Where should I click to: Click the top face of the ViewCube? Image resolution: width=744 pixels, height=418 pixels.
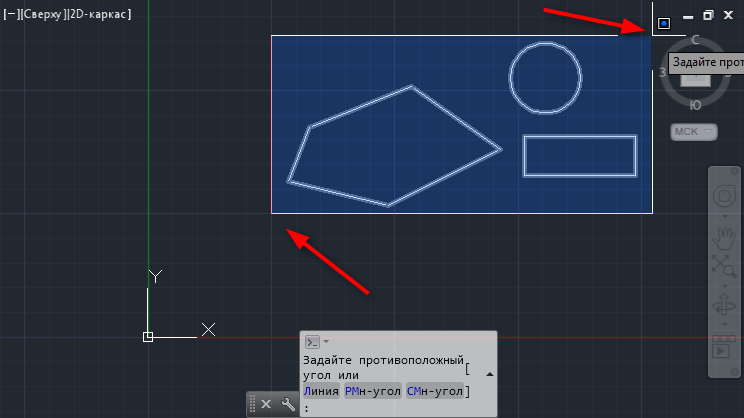[696, 79]
